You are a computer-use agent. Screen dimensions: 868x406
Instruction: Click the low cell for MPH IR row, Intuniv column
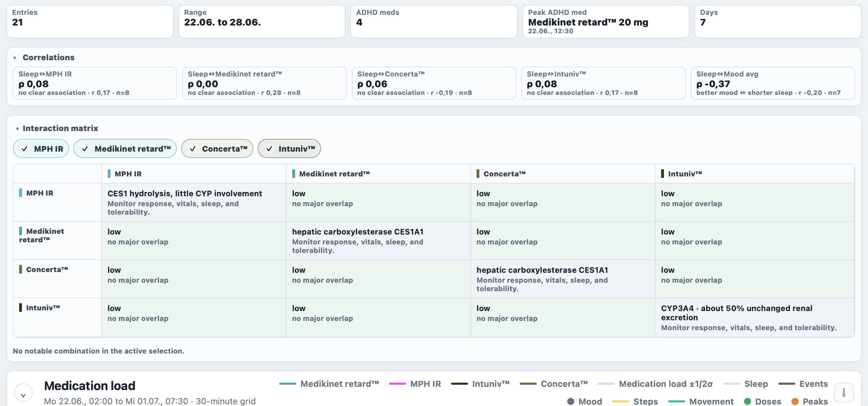pyautogui.click(x=755, y=202)
